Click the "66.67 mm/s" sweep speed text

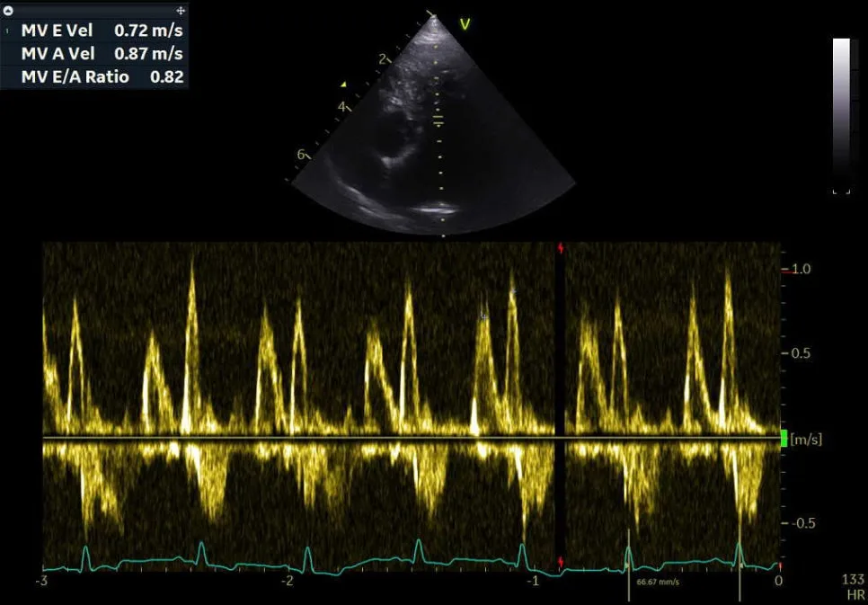coord(658,583)
